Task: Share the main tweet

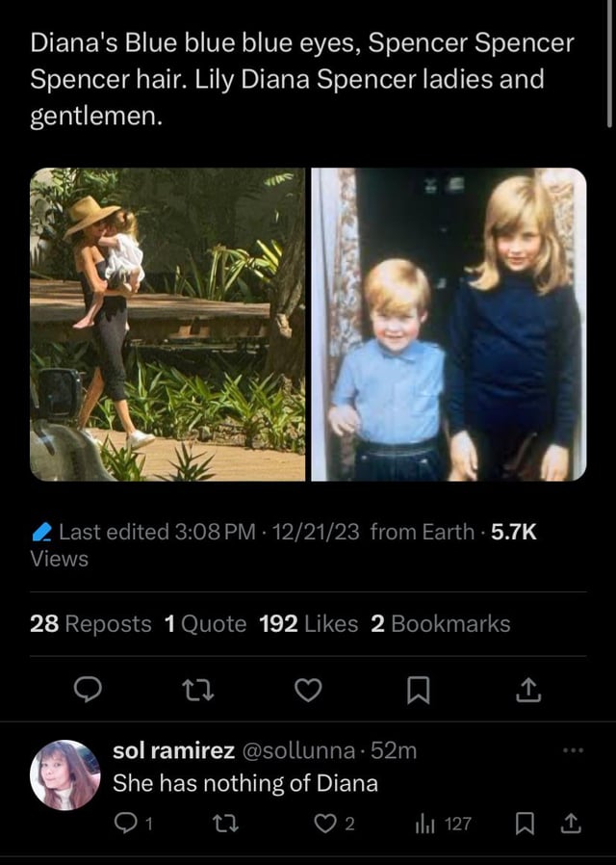Action: click(528, 689)
